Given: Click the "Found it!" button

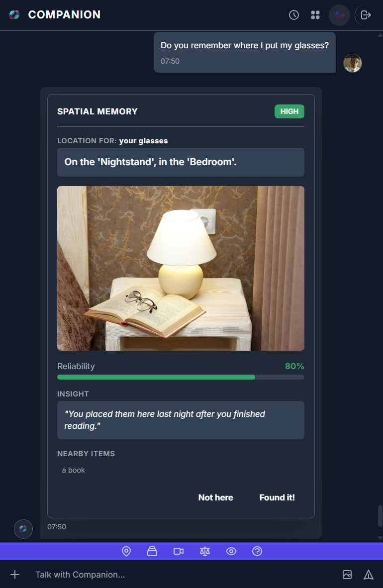Looking at the screenshot, I should click(277, 497).
